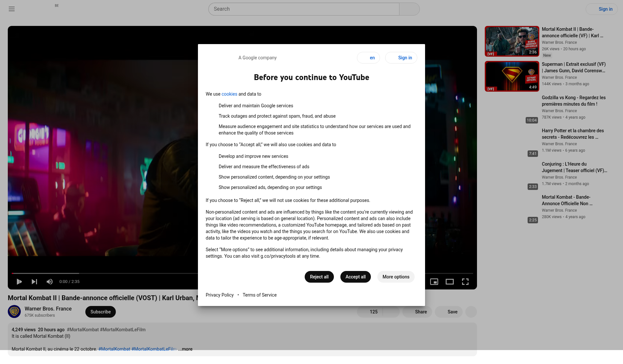Open Mortal Kombat Bande-Annonce Officielle Non video

click(x=567, y=200)
